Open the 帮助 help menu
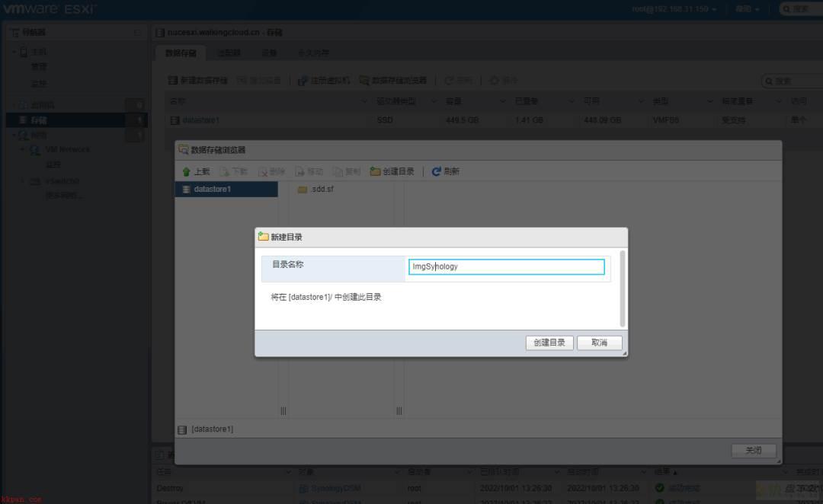The height and width of the screenshot is (504, 823). pyautogui.click(x=747, y=9)
